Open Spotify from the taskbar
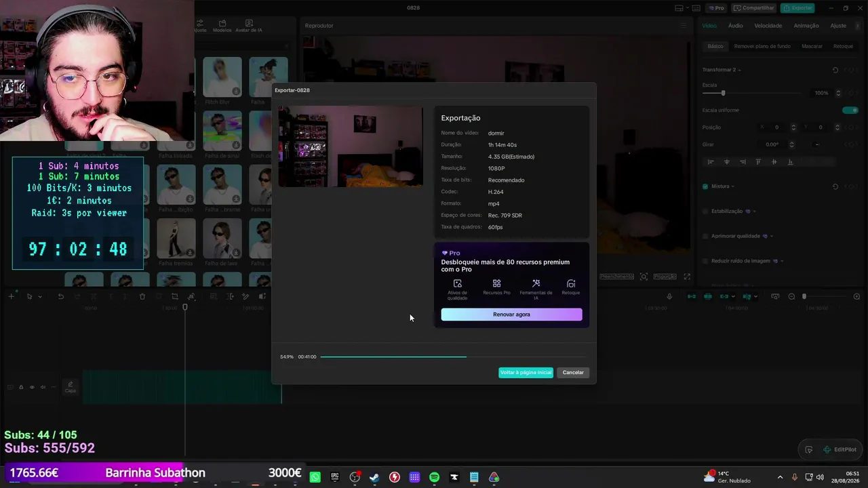Viewport: 868px width, 488px height. coord(434,477)
